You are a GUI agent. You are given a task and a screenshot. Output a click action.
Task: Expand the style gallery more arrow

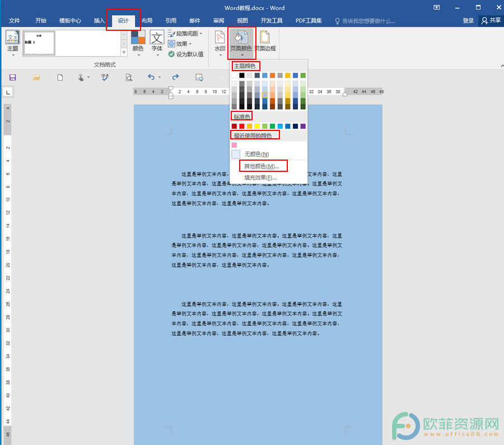[124, 53]
